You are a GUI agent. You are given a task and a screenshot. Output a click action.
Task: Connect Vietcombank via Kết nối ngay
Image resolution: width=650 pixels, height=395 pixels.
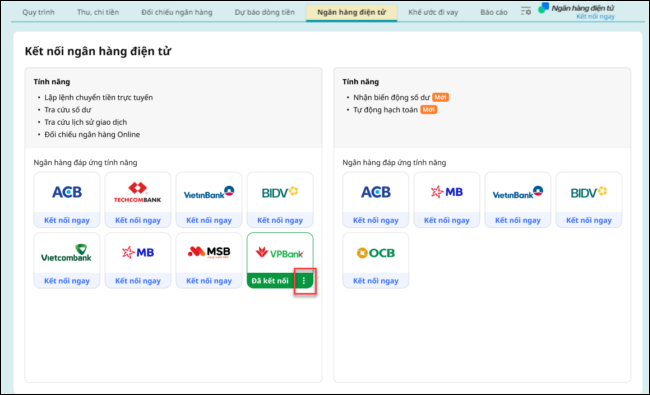click(x=67, y=281)
